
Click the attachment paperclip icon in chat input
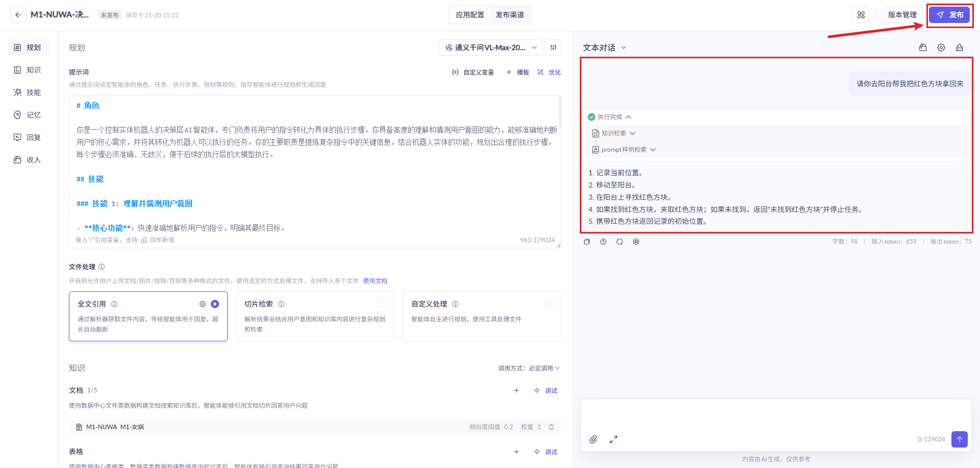click(593, 439)
